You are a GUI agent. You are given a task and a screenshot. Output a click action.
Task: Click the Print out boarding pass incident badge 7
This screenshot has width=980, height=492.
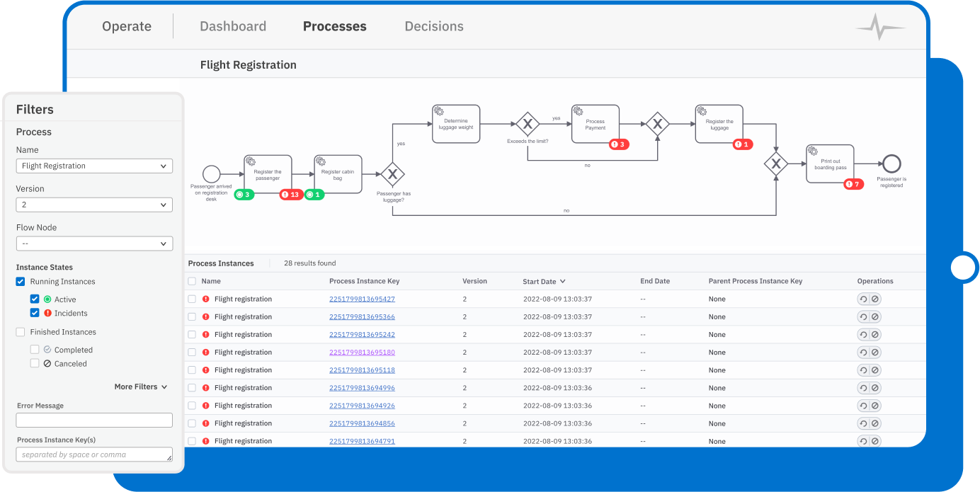[853, 184]
